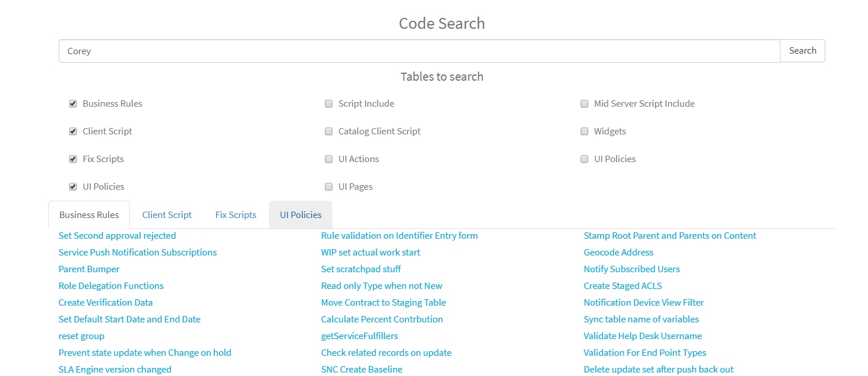The width and height of the screenshot is (868, 376).
Task: Disable the Client Script checkbox
Action: tap(73, 131)
